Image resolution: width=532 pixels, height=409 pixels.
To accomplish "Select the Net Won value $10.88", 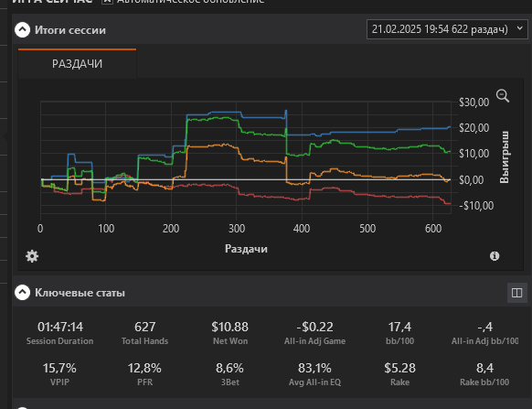I will pos(230,327).
